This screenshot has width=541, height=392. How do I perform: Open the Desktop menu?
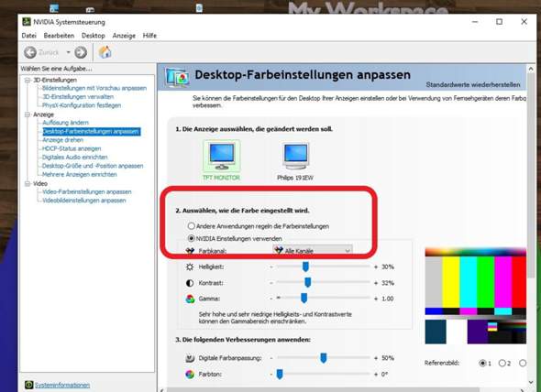(x=94, y=36)
